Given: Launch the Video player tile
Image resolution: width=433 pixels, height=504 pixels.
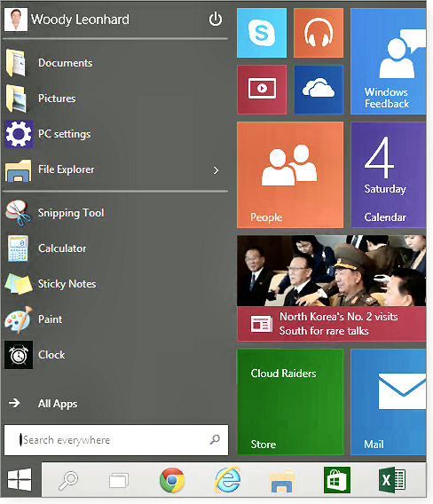Looking at the screenshot, I should 262,90.
